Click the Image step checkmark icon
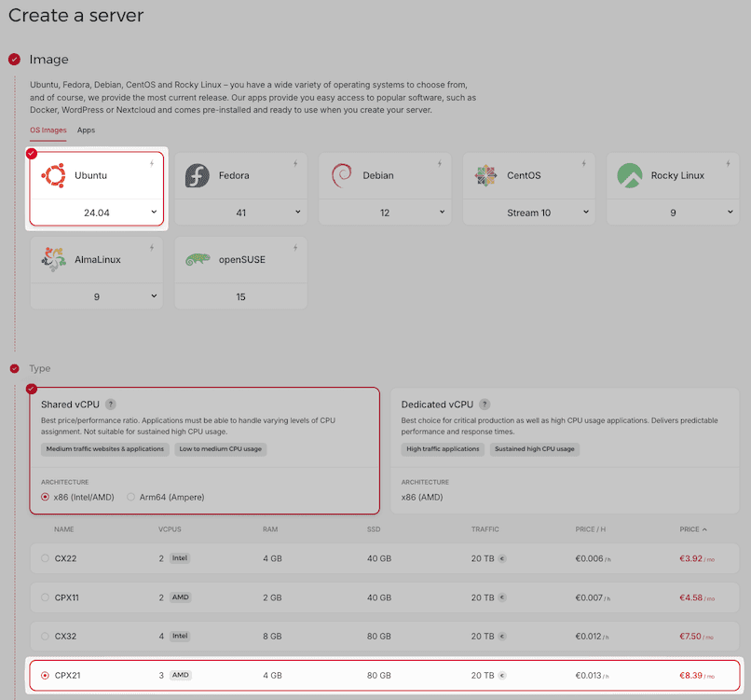 tap(14, 60)
